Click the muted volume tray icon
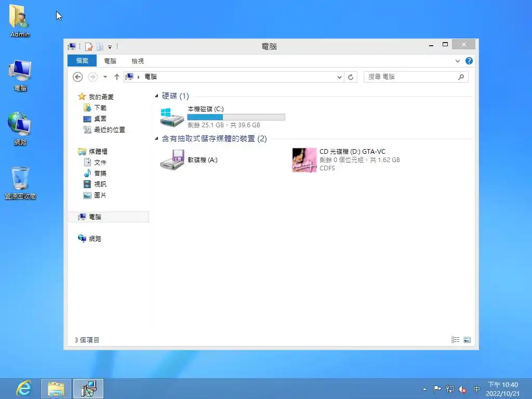 (462, 389)
